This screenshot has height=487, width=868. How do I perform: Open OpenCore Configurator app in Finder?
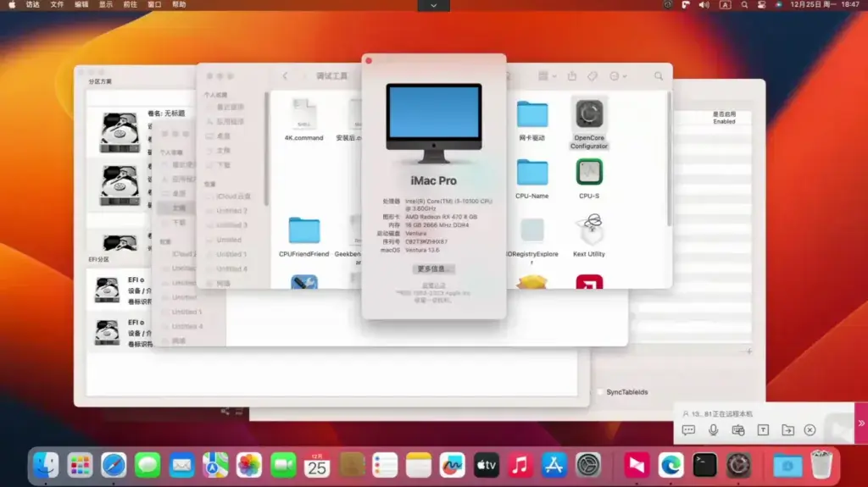[588, 114]
